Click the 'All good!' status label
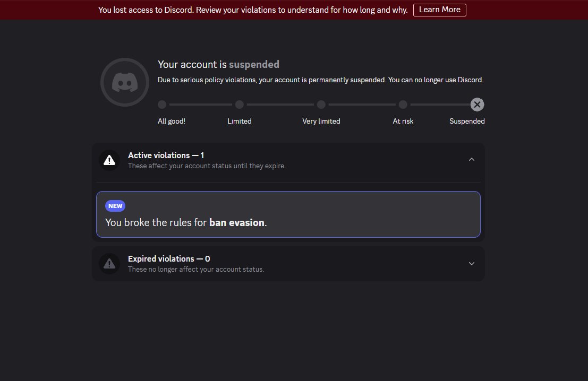This screenshot has width=588, height=381. [172, 121]
